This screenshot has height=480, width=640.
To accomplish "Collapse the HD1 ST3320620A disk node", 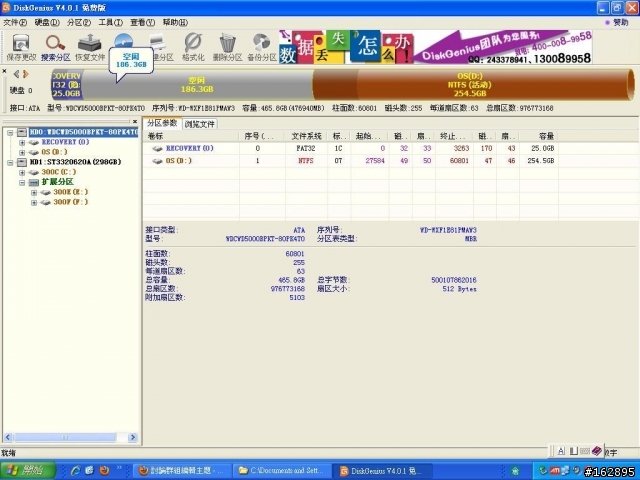I will 10,162.
